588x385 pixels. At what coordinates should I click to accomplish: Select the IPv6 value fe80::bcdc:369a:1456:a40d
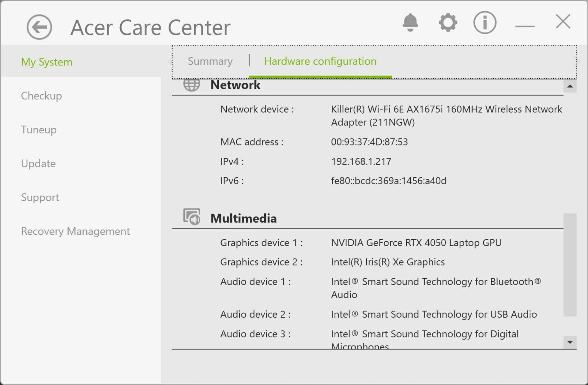389,181
